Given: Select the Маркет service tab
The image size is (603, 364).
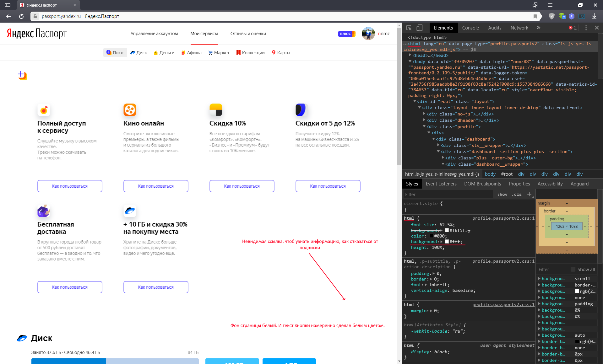Looking at the screenshot, I should tap(219, 53).
